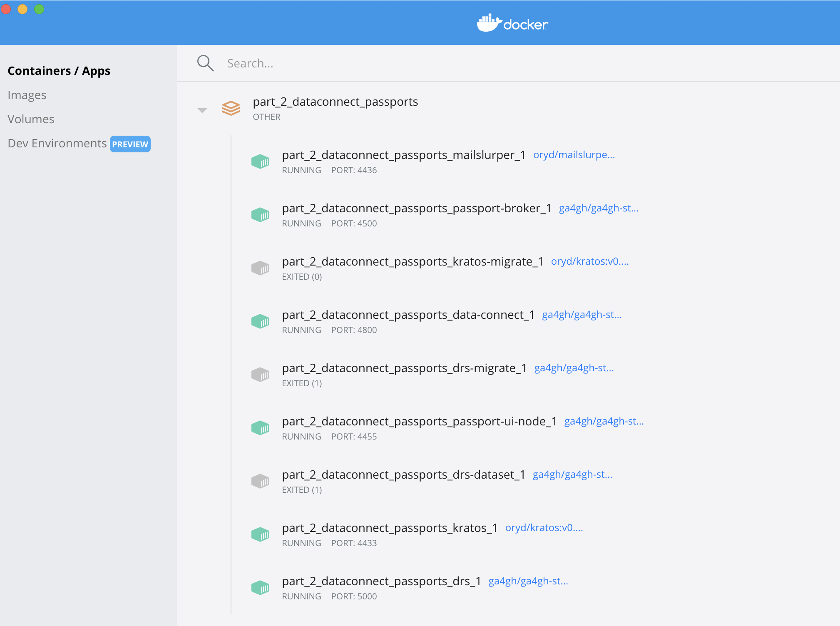Click PORT: 4433 text
Screen dimensions: 840x626
click(354, 543)
